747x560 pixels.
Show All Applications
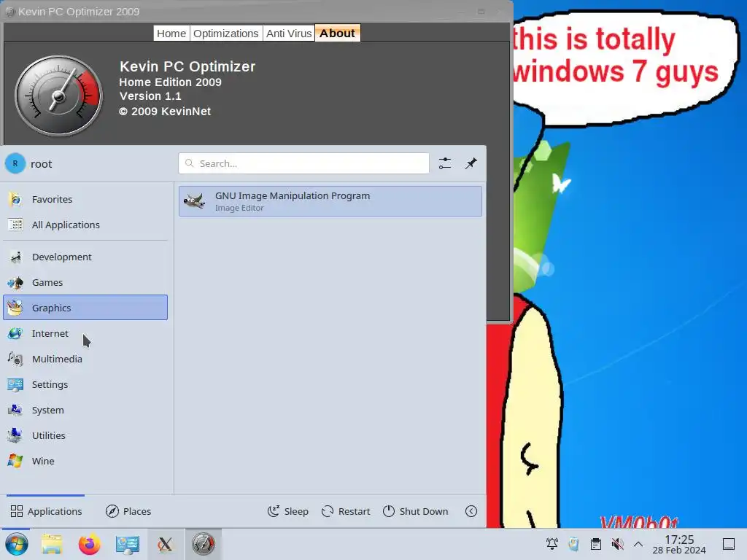point(85,225)
